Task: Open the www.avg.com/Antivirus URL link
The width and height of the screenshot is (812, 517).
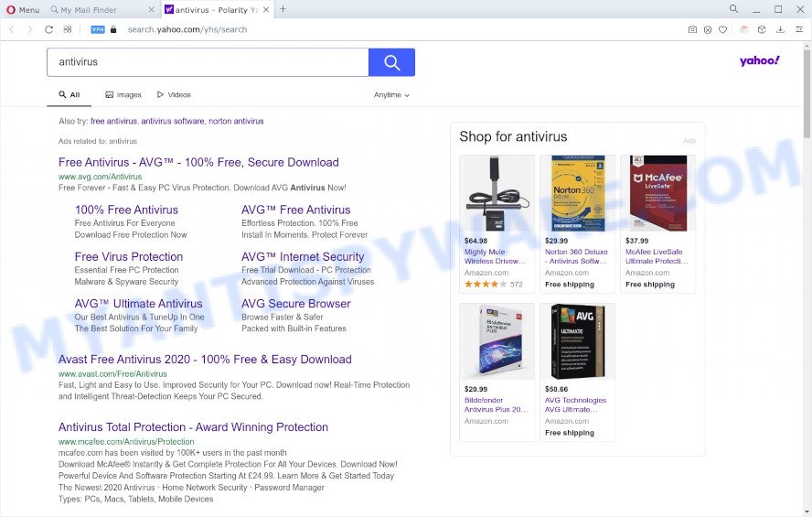Action: [100, 177]
